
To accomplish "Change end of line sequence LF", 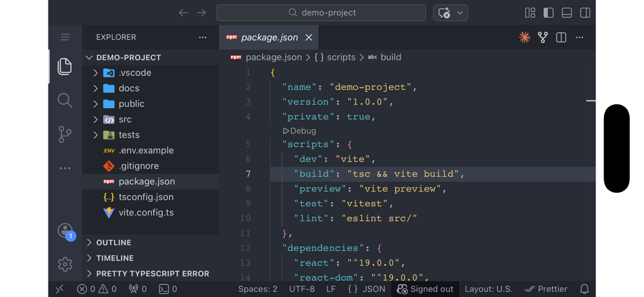I will [331, 289].
